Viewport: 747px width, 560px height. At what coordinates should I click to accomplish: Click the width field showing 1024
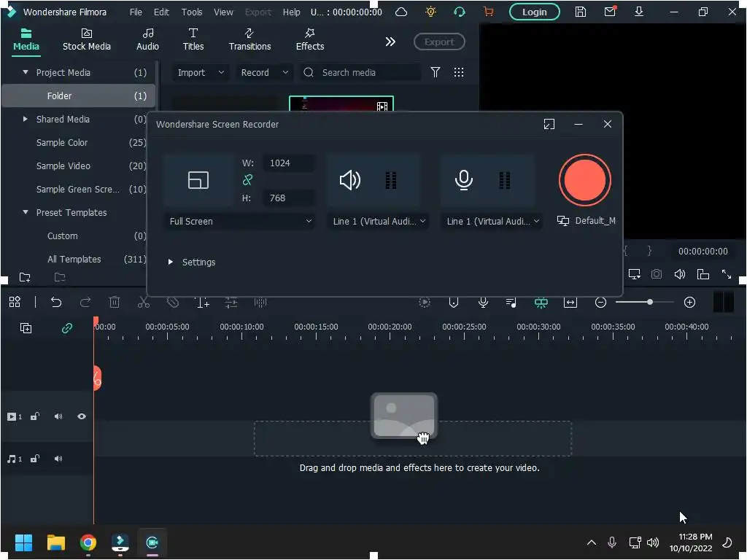click(288, 163)
